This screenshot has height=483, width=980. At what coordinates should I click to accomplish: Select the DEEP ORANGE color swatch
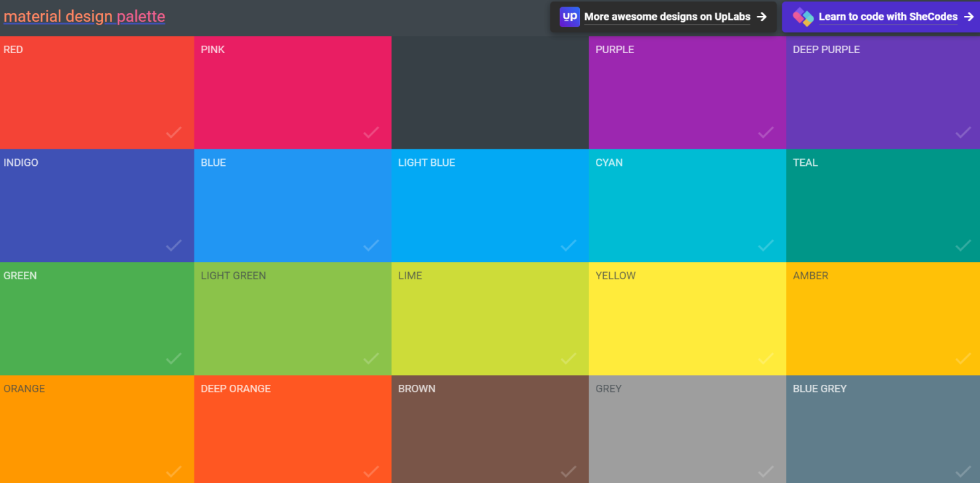[x=293, y=431]
